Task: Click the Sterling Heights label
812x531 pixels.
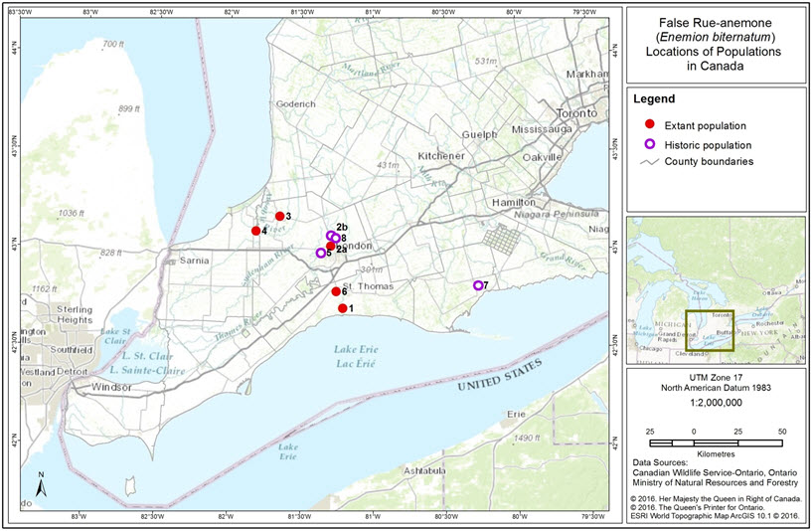Action: (x=75, y=314)
